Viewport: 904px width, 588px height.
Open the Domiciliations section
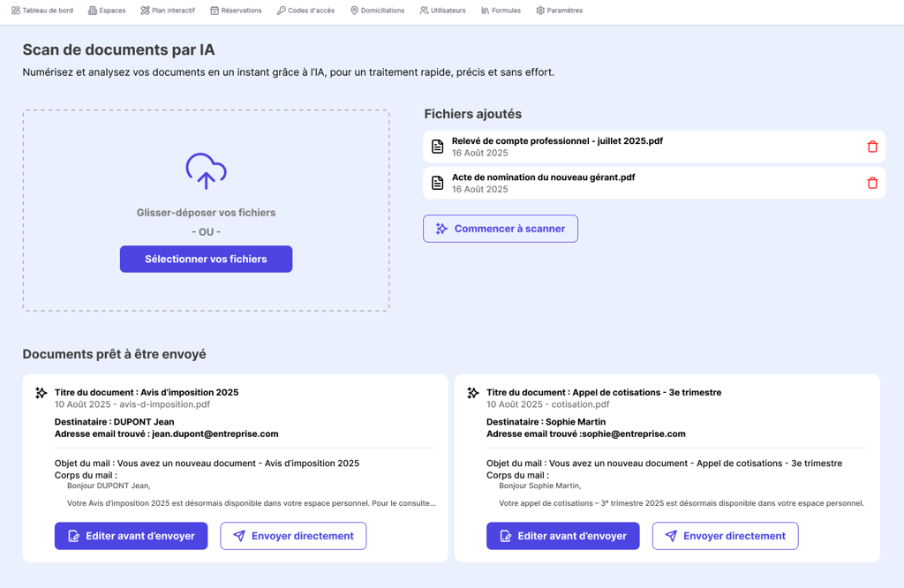point(377,11)
